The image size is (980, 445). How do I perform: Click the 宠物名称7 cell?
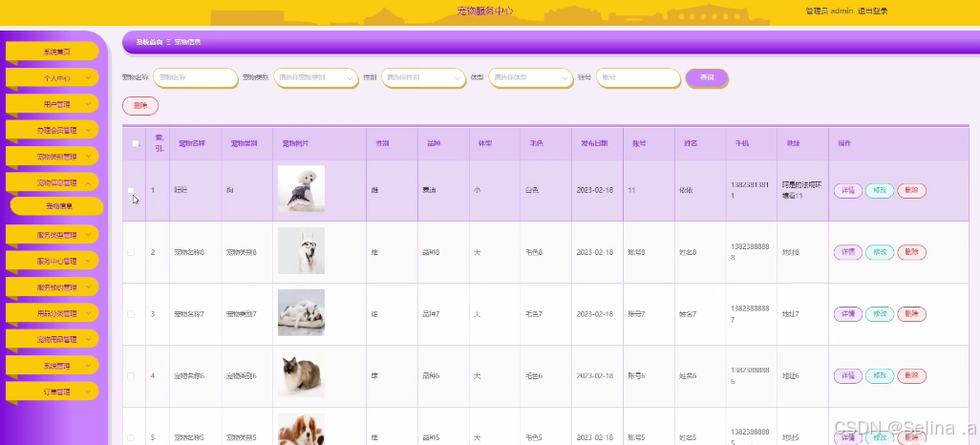[x=189, y=314]
